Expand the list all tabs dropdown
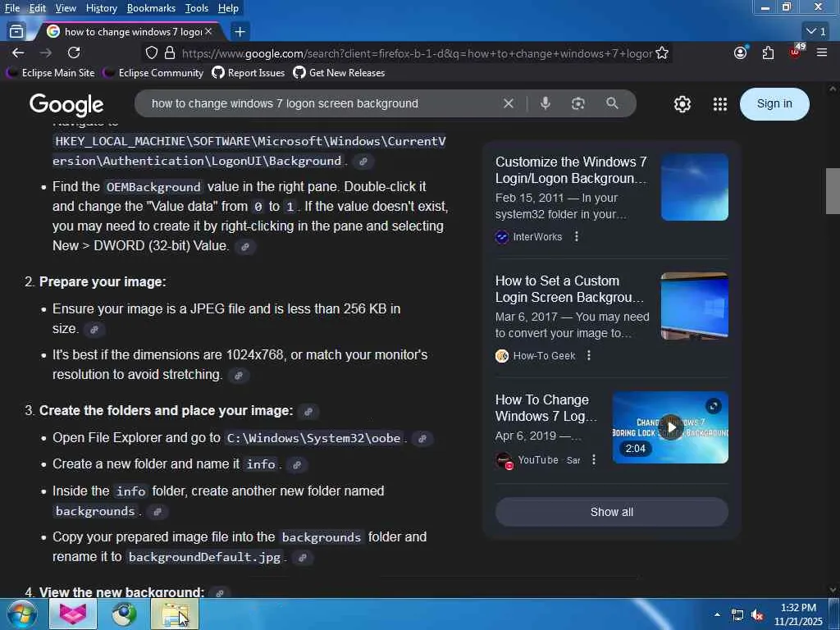This screenshot has width=840, height=630. coord(816,32)
